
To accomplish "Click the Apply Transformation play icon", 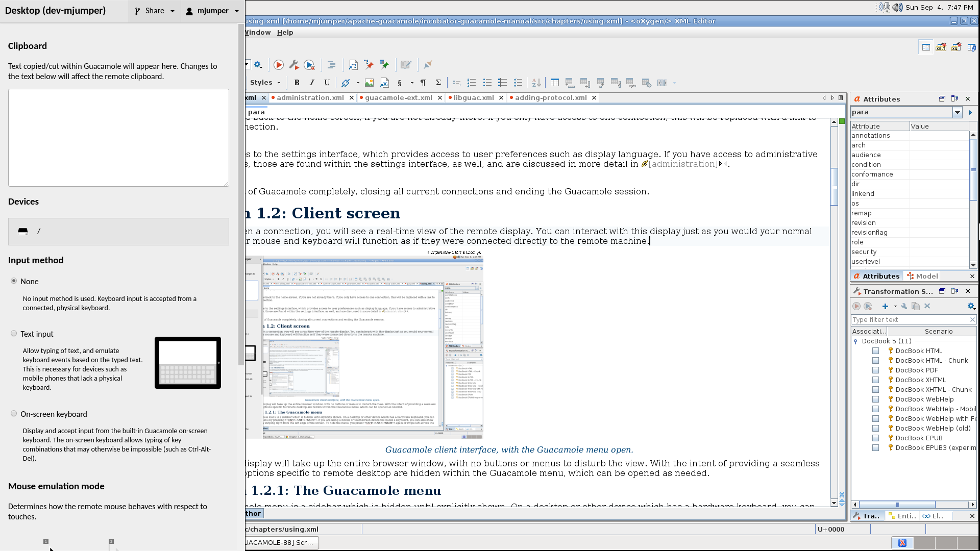I will tap(279, 65).
